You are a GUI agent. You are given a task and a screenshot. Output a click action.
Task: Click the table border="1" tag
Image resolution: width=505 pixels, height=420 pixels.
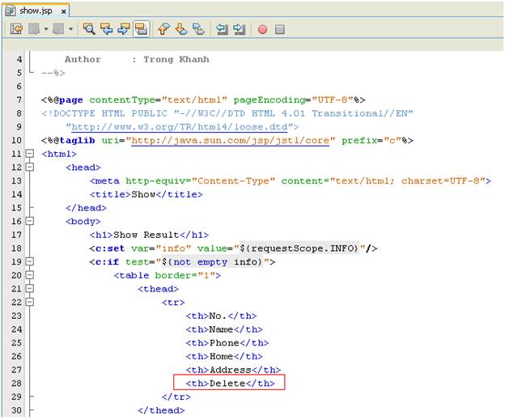tap(168, 275)
